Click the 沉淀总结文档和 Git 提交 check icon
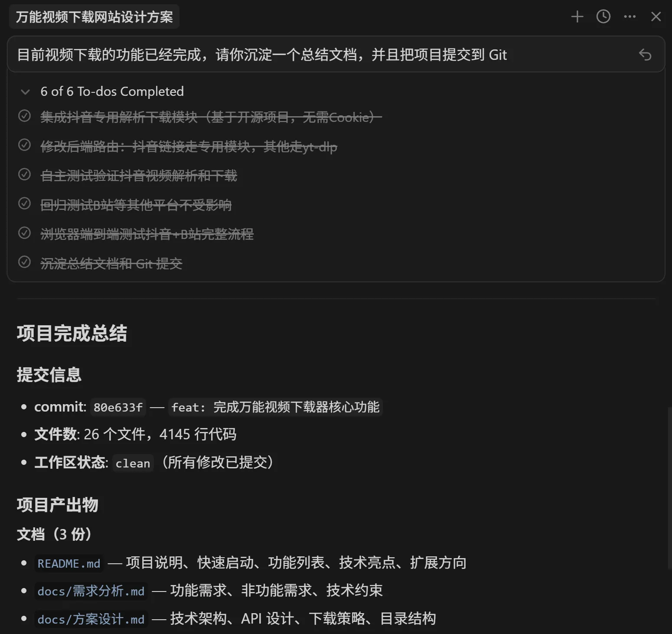This screenshot has height=634, width=672. [25, 262]
